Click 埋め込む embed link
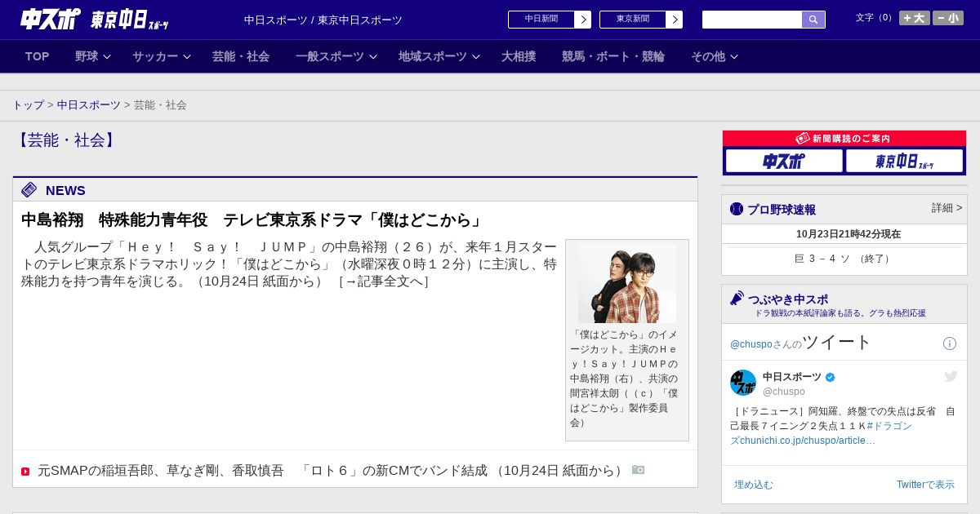The image size is (980, 514). (753, 485)
